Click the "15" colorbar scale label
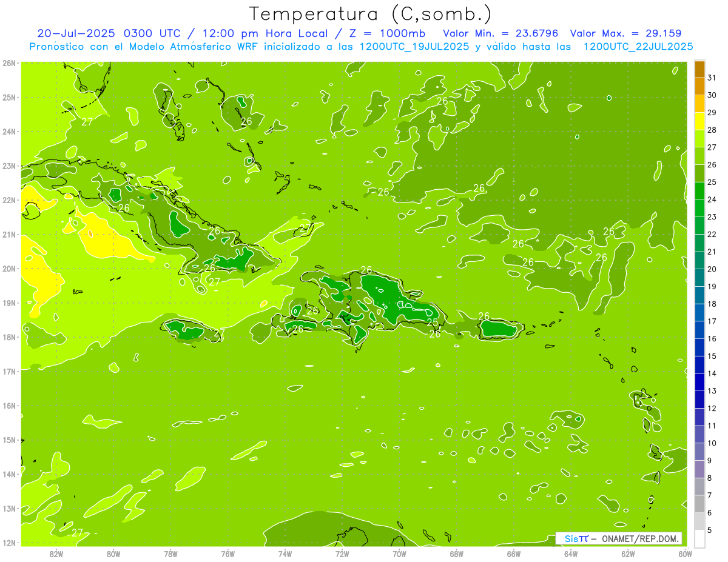 pyautogui.click(x=712, y=356)
